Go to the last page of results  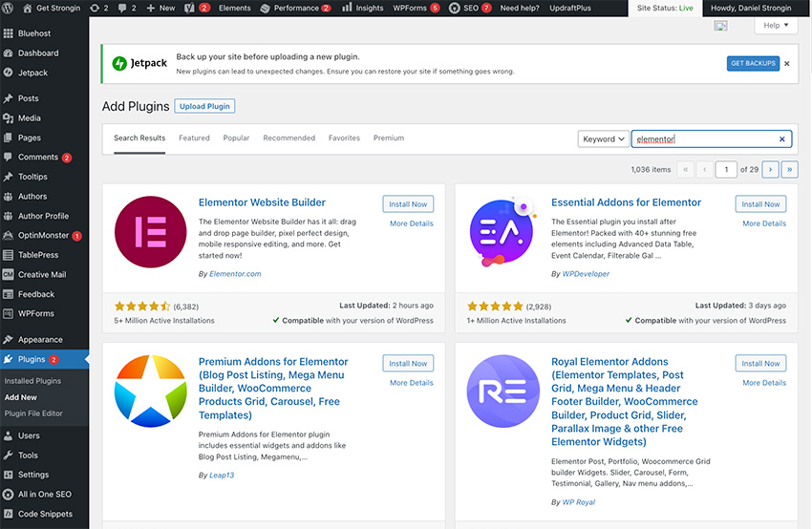(789, 170)
